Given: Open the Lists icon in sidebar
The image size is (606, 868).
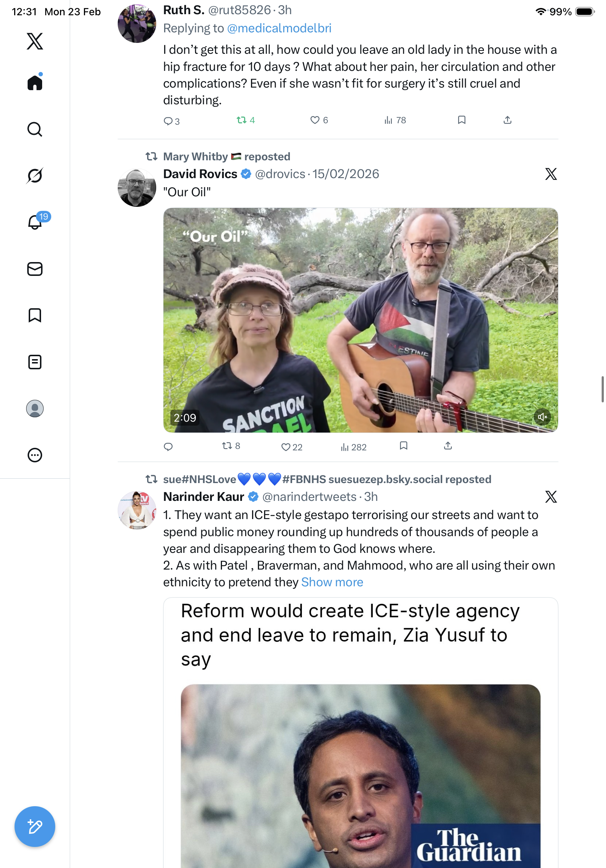Looking at the screenshot, I should 35,362.
